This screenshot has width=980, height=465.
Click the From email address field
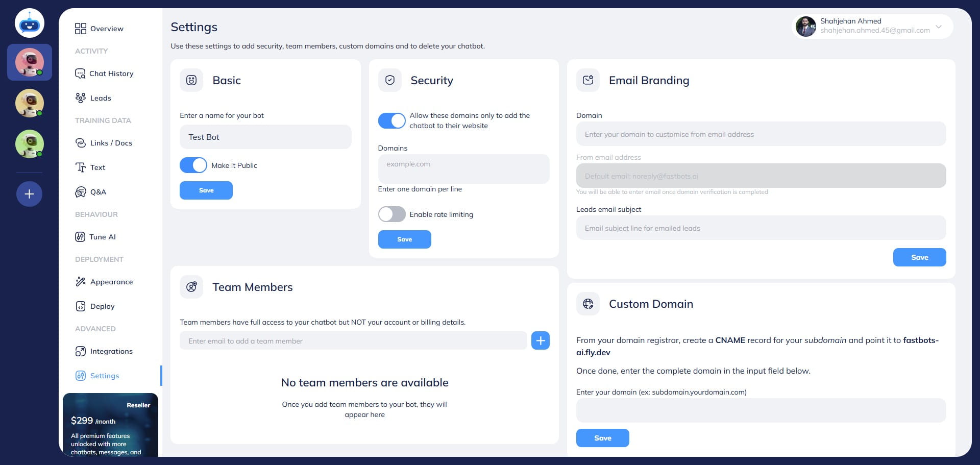click(x=761, y=176)
